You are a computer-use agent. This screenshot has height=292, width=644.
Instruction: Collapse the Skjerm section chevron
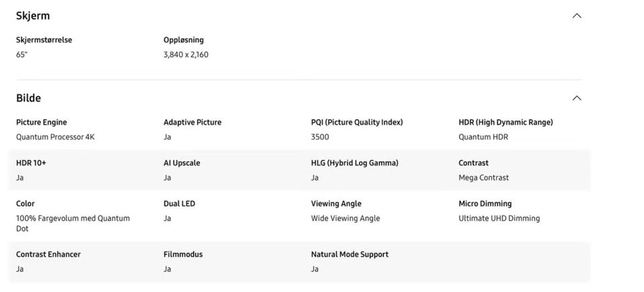pos(576,16)
